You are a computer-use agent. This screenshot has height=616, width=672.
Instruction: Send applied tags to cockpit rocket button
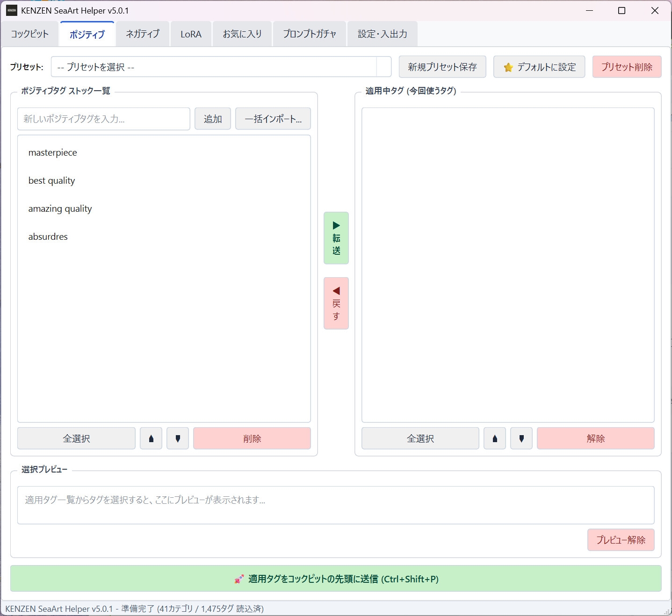click(x=336, y=579)
